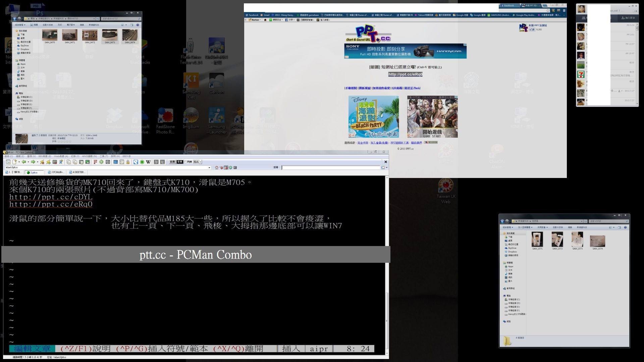Click the padlock icon in PCMan toolbar
The height and width of the screenshot is (362, 644).
coord(128,162)
